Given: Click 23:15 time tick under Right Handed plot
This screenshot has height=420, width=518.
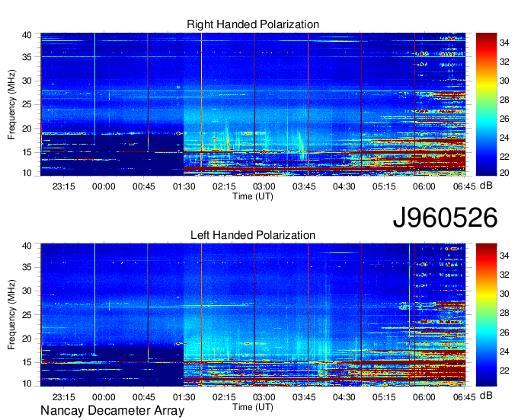Looking at the screenshot, I should pyautogui.click(x=64, y=186).
